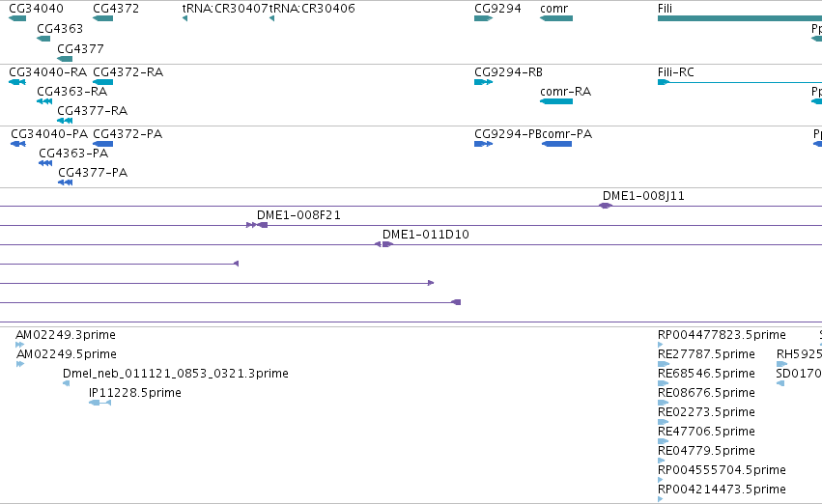Select the Dmel_neb_011121_0853_0321.3prime EST marker
Image resolution: width=822 pixels, height=504 pixels.
tap(66, 383)
